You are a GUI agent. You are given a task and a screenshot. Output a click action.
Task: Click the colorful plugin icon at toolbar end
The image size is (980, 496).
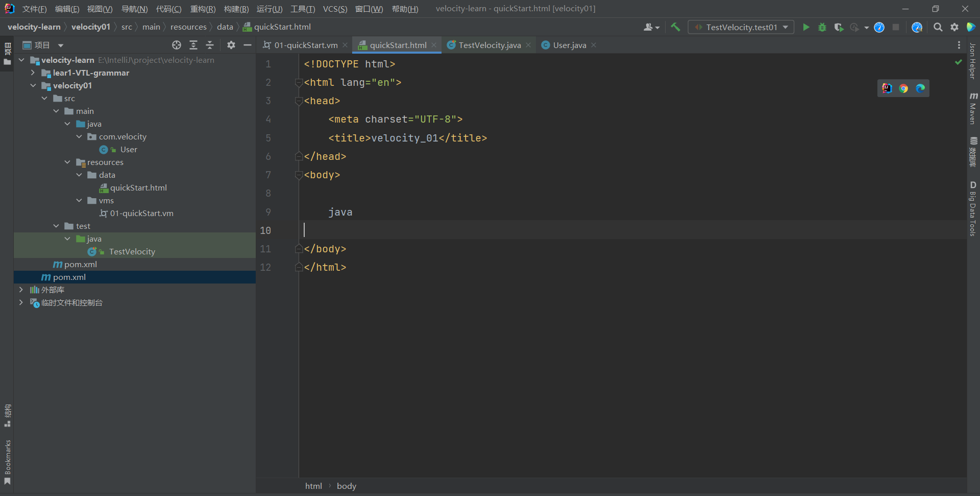(x=971, y=27)
